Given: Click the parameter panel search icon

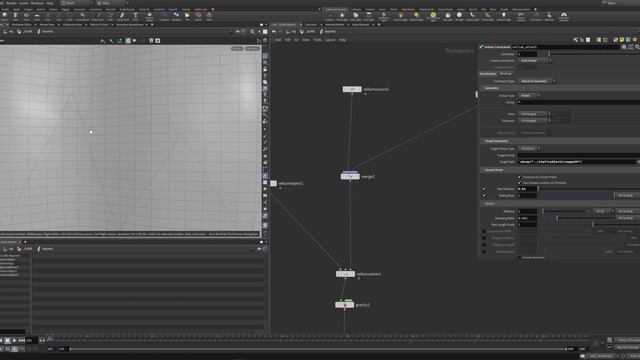Looking at the screenshot, I should pyautogui.click(x=637, y=47).
